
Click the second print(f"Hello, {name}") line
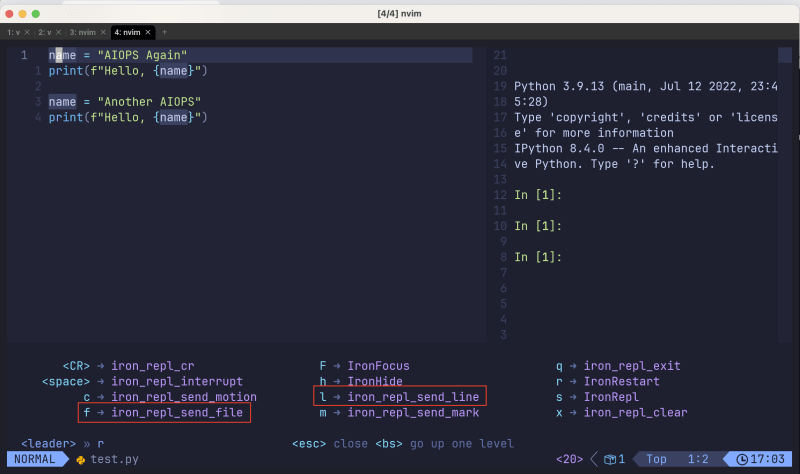point(128,117)
